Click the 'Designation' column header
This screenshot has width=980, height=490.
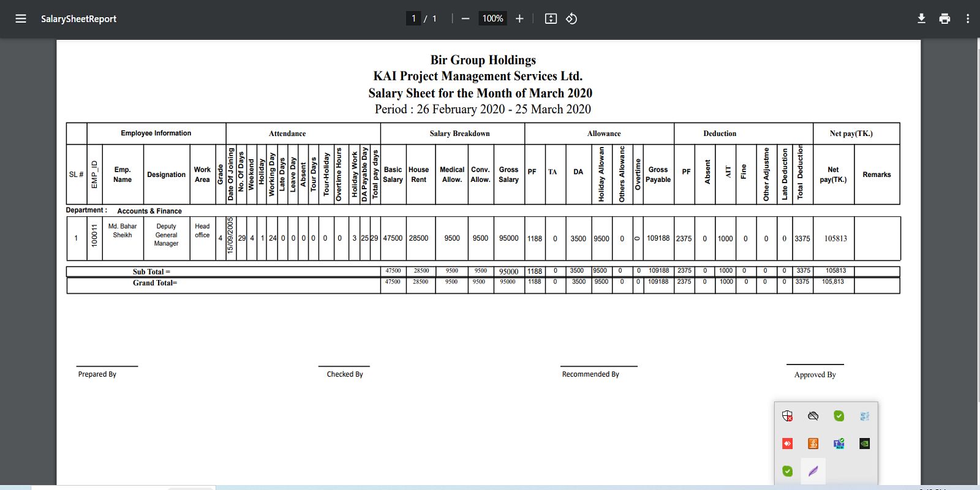point(166,175)
